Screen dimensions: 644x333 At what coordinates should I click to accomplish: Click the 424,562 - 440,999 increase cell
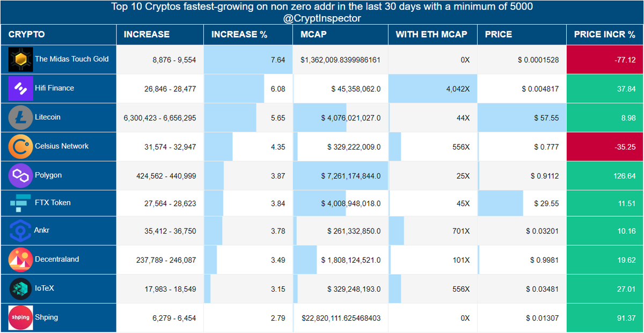[160, 175]
